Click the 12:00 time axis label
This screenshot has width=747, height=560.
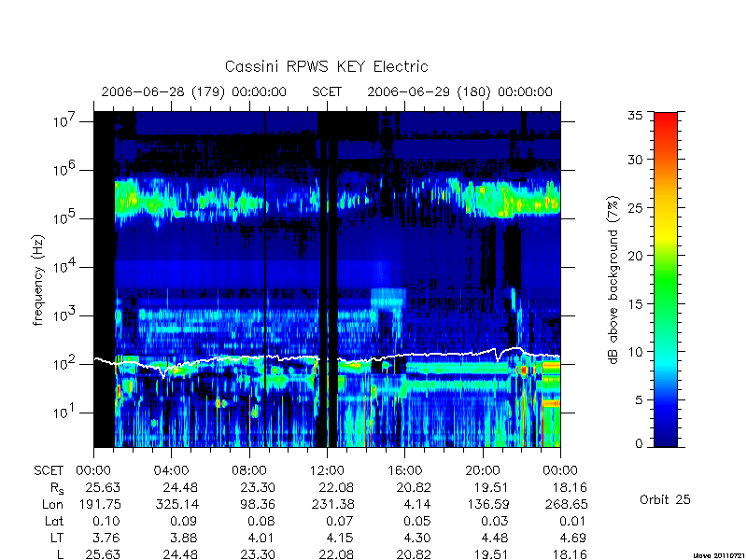coord(327,470)
